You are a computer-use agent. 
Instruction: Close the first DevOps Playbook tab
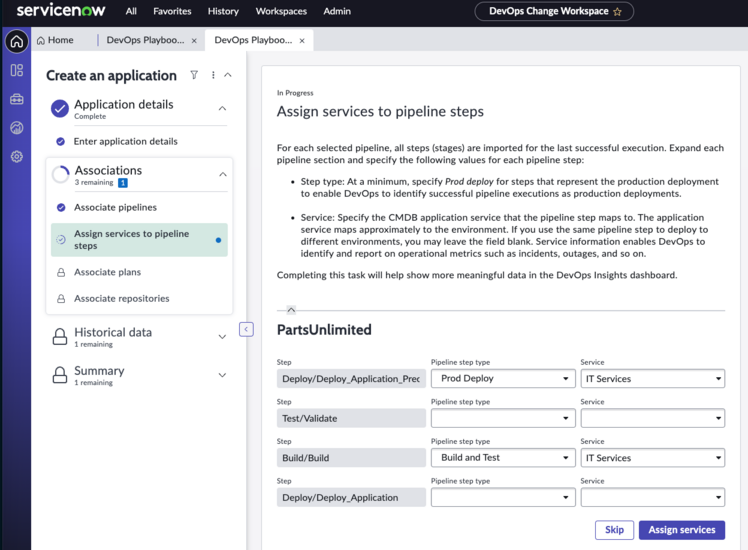194,41
